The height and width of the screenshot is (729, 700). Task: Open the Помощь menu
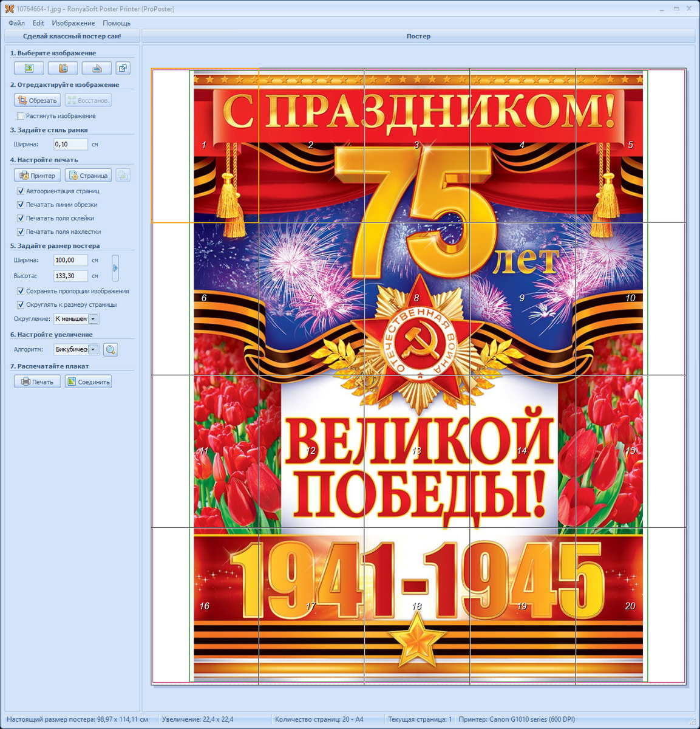click(x=117, y=23)
